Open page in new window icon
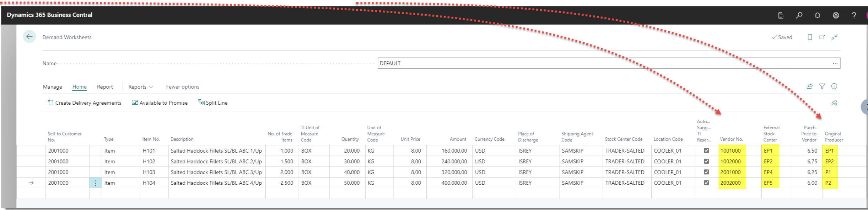Image resolution: width=868 pixels, height=210 pixels. pos(822,37)
